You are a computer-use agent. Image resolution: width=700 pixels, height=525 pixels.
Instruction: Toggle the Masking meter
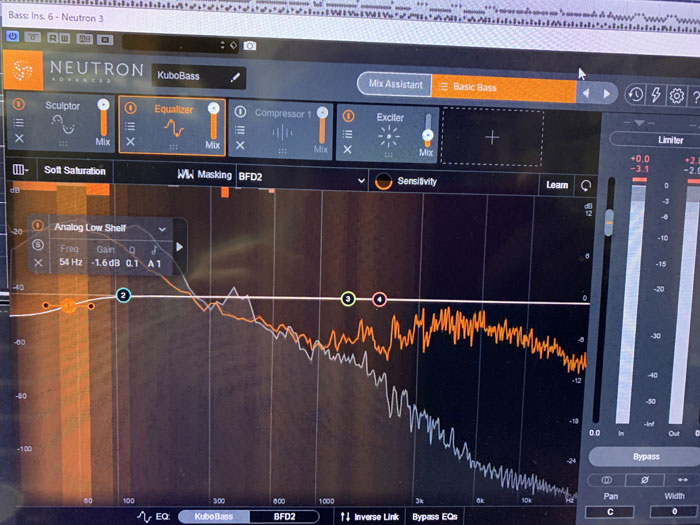tap(204, 175)
